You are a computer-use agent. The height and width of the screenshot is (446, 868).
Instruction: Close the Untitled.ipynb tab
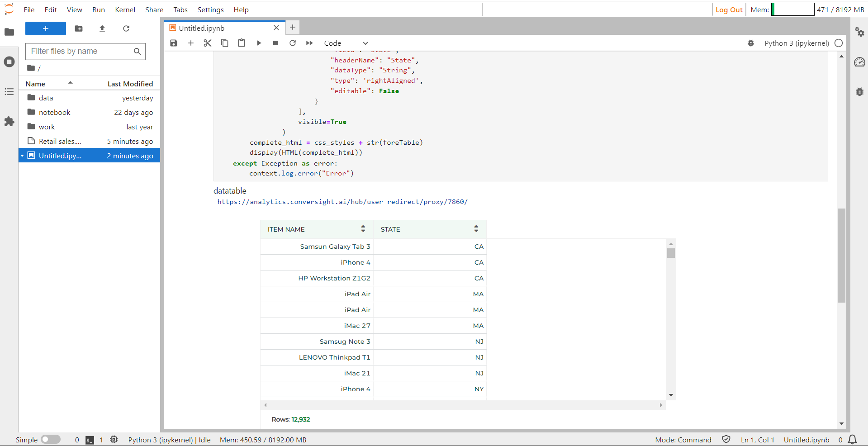276,28
